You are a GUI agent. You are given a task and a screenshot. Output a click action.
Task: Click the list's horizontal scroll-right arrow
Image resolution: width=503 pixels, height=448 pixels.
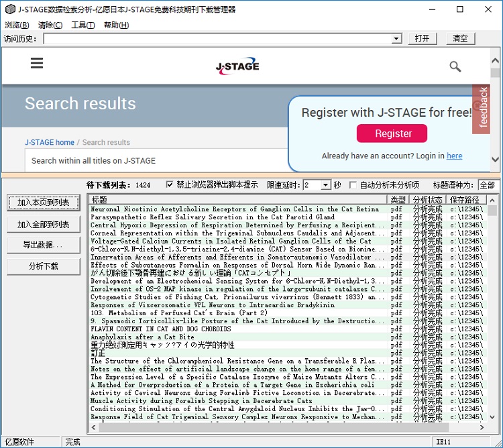[482, 427]
